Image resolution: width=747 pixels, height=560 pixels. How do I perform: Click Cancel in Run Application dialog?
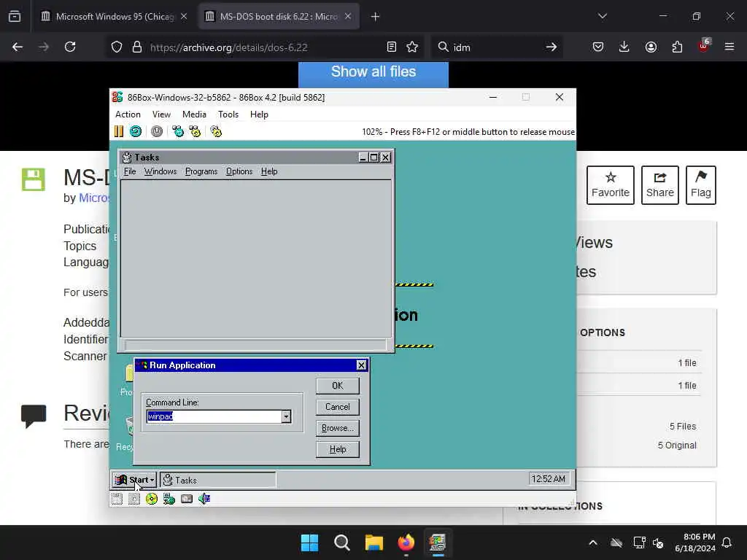coord(338,407)
